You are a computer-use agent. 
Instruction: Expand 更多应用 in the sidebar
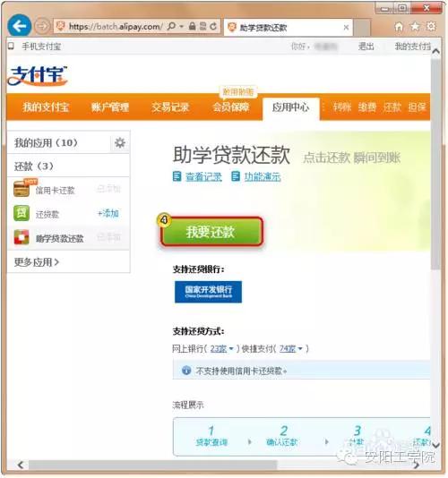pyautogui.click(x=37, y=262)
